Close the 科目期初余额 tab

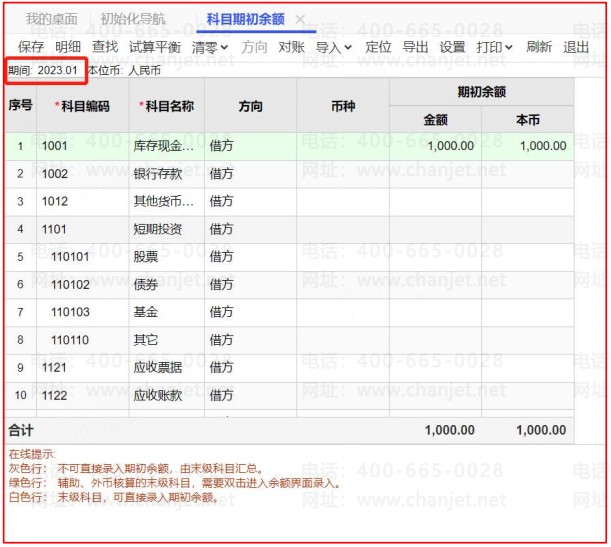(300, 19)
